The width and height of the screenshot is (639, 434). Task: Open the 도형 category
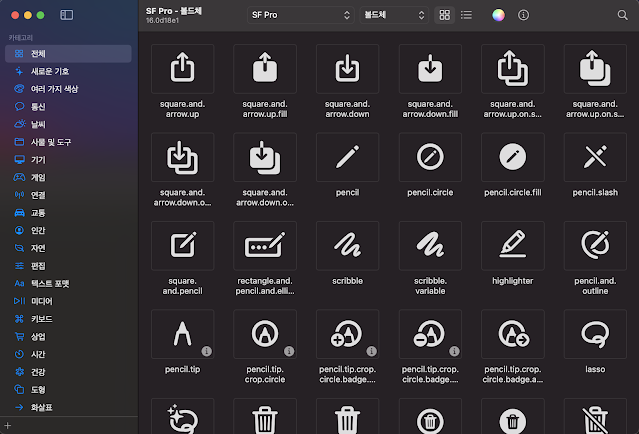coord(68,390)
